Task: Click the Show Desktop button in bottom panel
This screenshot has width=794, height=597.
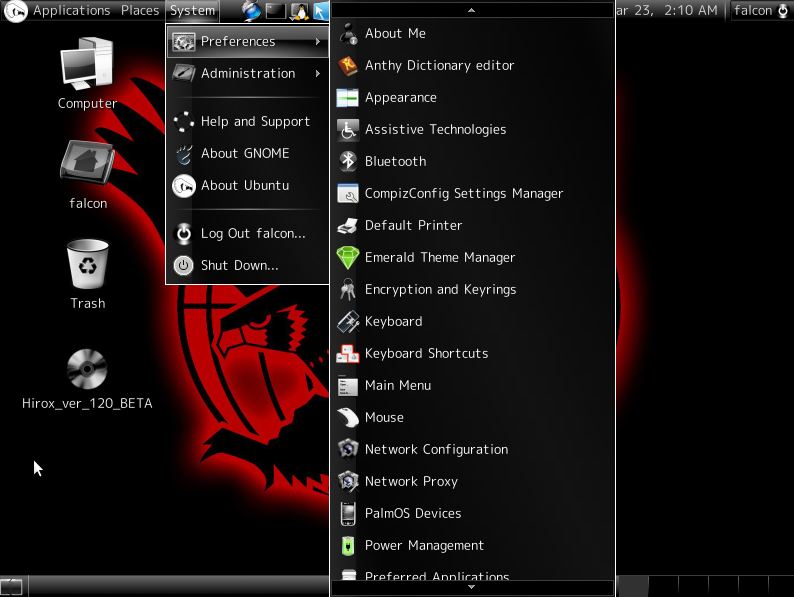Action: [x=12, y=587]
